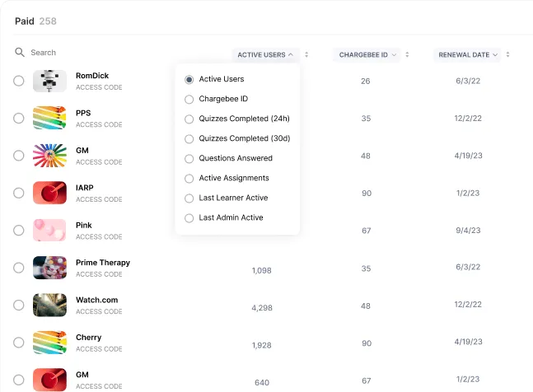The height and width of the screenshot is (392, 533).
Task: Sort by the Renewal Date column arrows
Action: tap(507, 55)
